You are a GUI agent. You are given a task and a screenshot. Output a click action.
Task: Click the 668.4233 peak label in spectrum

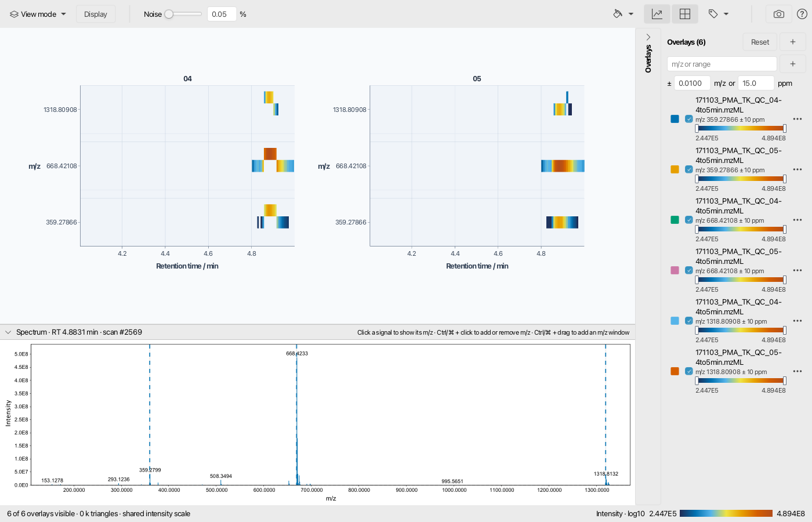click(297, 353)
